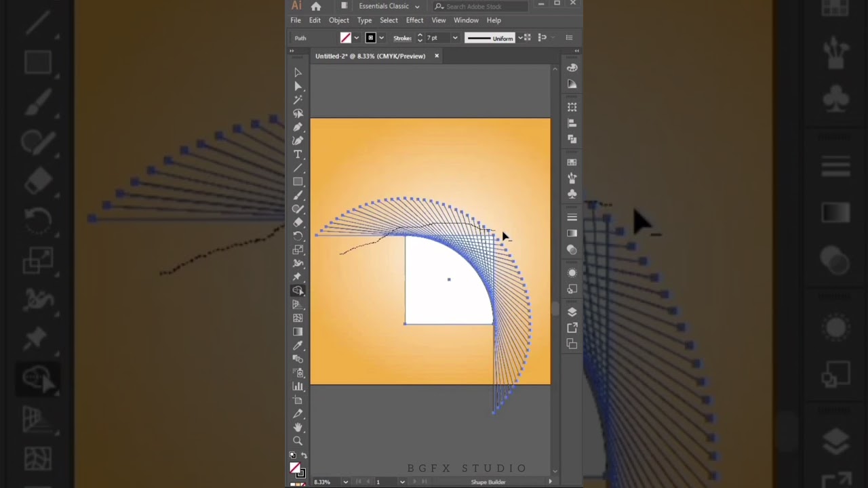
Task: Select the Shape Builder tool
Action: (298, 290)
